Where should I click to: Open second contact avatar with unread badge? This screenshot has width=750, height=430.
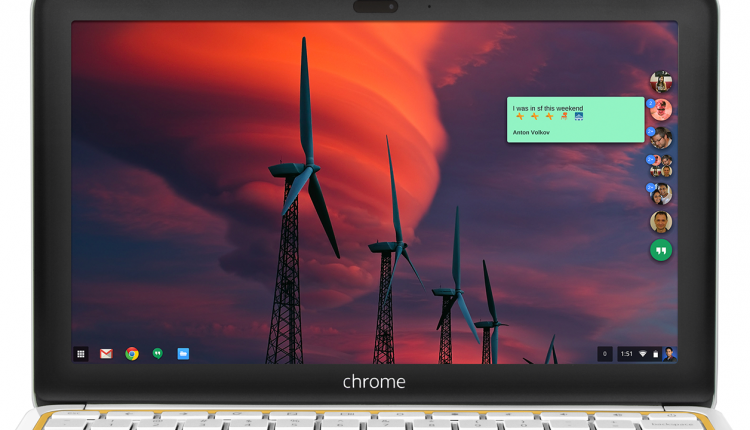click(x=660, y=110)
